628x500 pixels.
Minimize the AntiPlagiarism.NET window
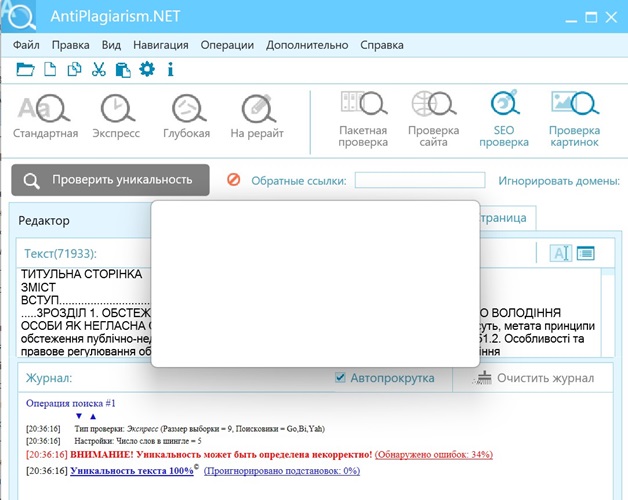[571, 18]
